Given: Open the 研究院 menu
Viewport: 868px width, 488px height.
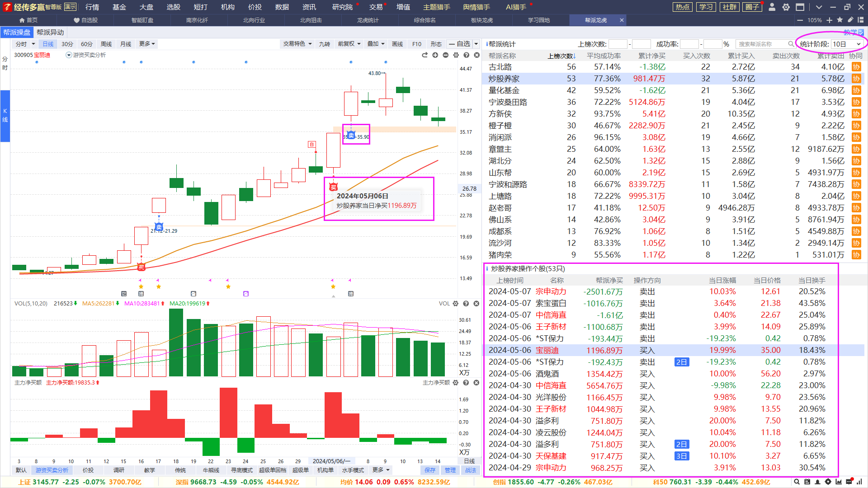Looking at the screenshot, I should (x=342, y=7).
